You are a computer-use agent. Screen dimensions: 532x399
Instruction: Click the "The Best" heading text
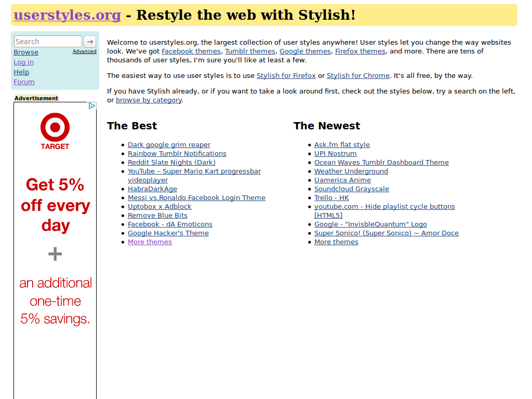tap(132, 126)
